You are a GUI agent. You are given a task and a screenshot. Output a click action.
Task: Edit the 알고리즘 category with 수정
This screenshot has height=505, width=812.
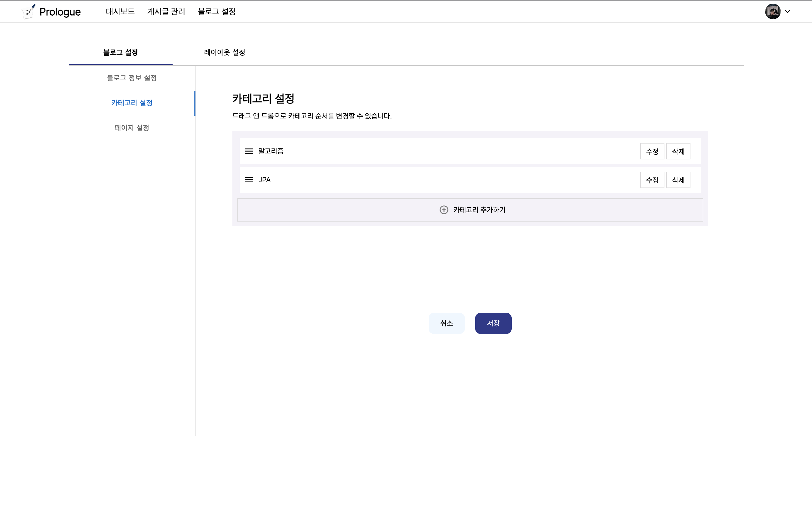(x=652, y=151)
